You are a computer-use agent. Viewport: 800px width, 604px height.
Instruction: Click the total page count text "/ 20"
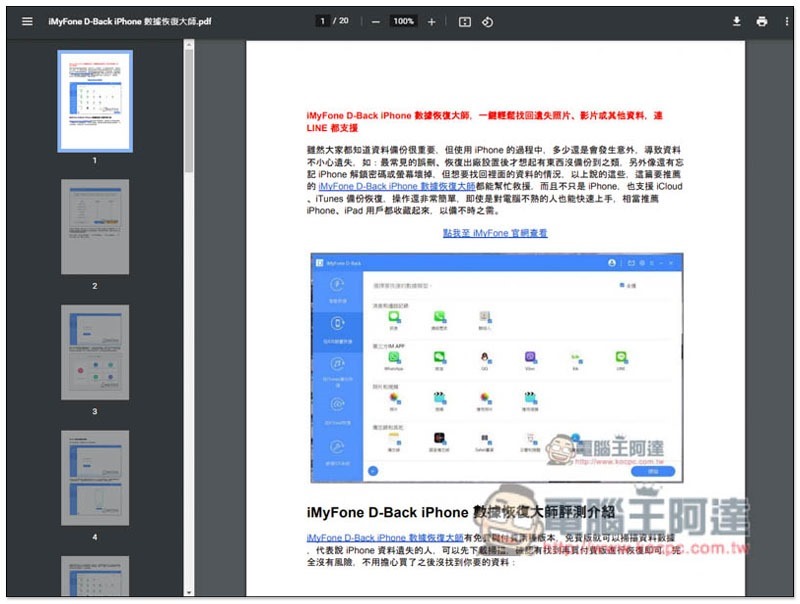pyautogui.click(x=341, y=21)
